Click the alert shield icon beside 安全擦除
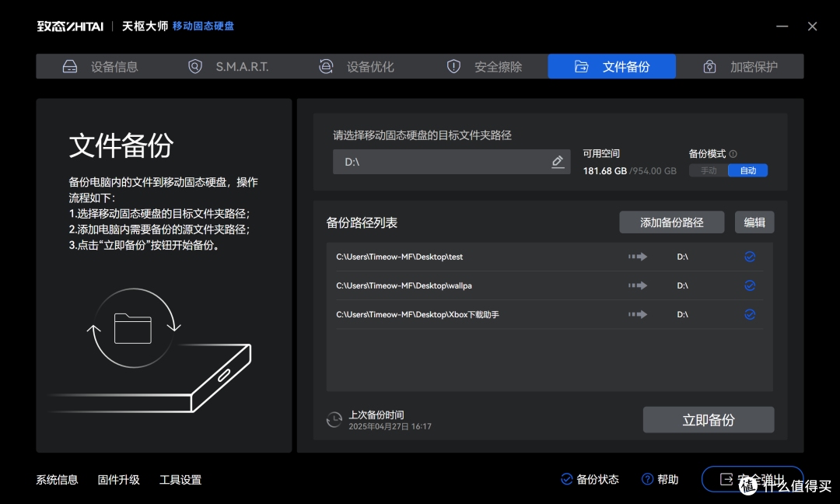 [x=453, y=66]
